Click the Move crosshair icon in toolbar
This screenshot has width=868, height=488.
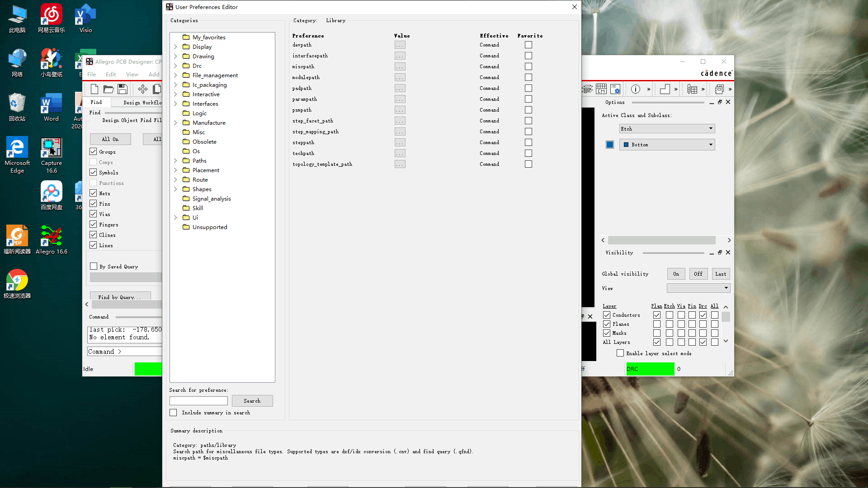point(142,89)
